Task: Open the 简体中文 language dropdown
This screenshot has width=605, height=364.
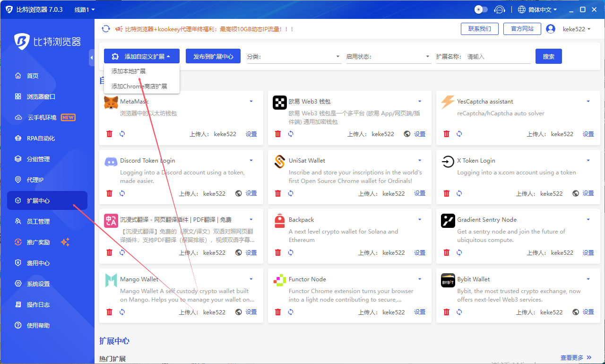Action: click(x=537, y=9)
